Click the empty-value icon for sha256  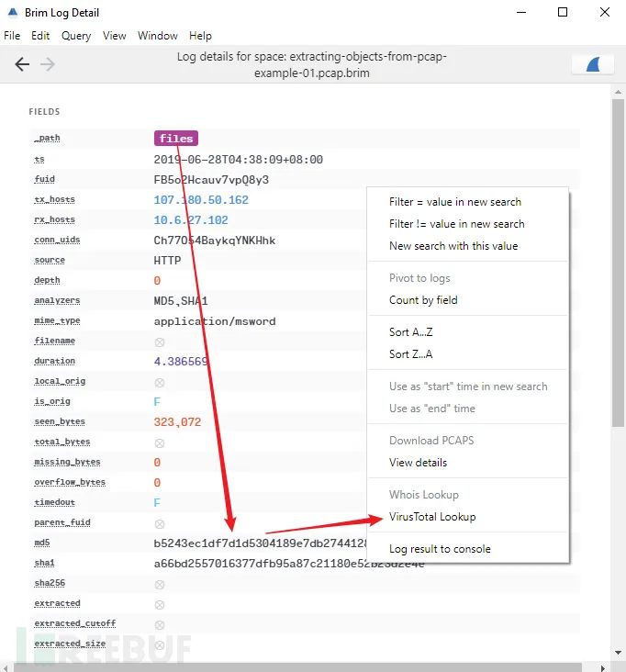[x=160, y=584]
